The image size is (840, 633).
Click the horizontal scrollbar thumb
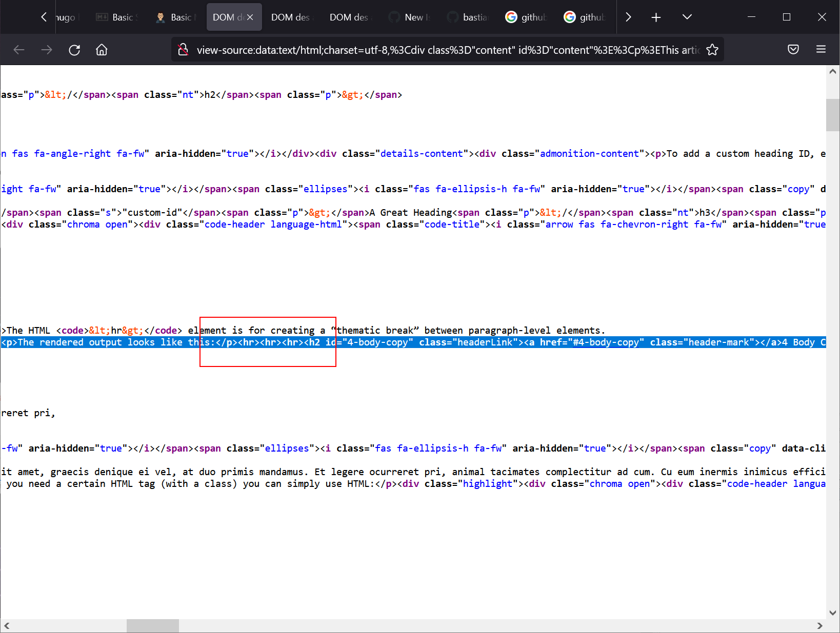point(152,626)
